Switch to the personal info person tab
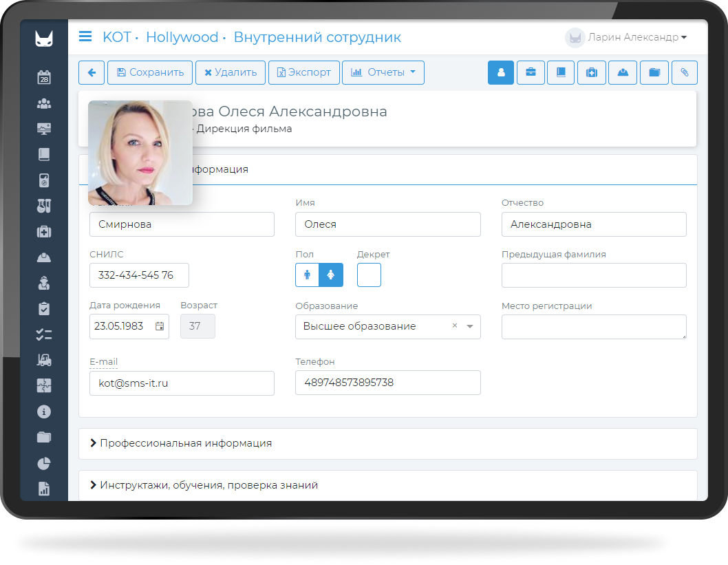The height and width of the screenshot is (565, 728). [501, 72]
